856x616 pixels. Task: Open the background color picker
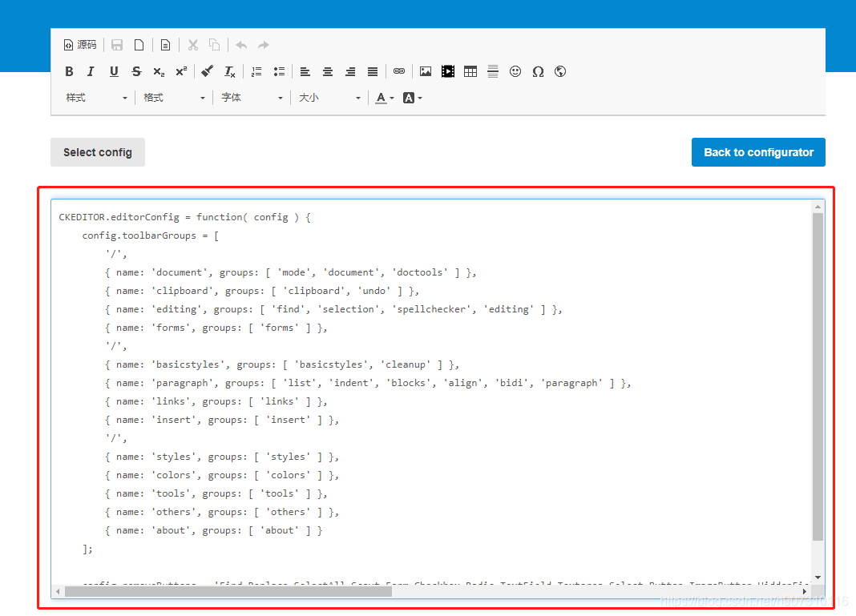[412, 98]
